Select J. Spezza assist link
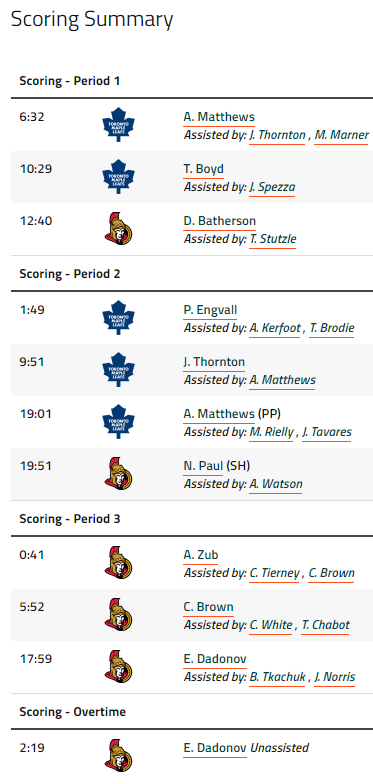Screen dimensions: 373x784 click(x=272, y=187)
